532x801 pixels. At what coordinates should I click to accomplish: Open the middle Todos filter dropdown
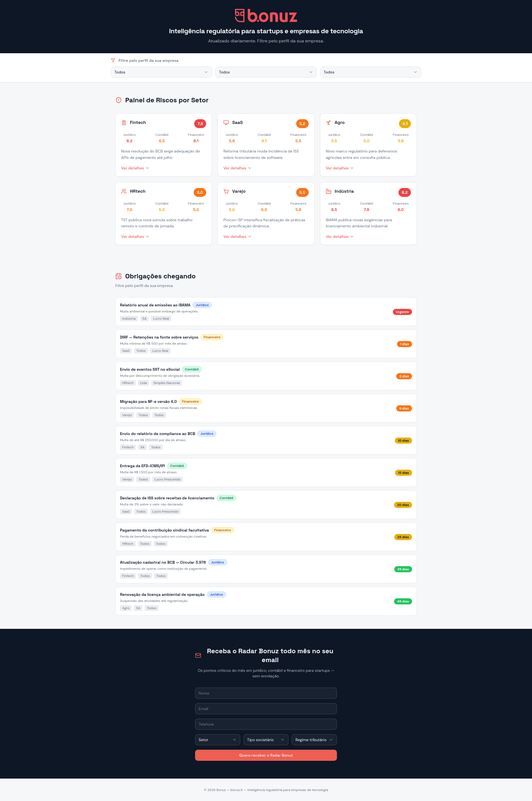266,72
